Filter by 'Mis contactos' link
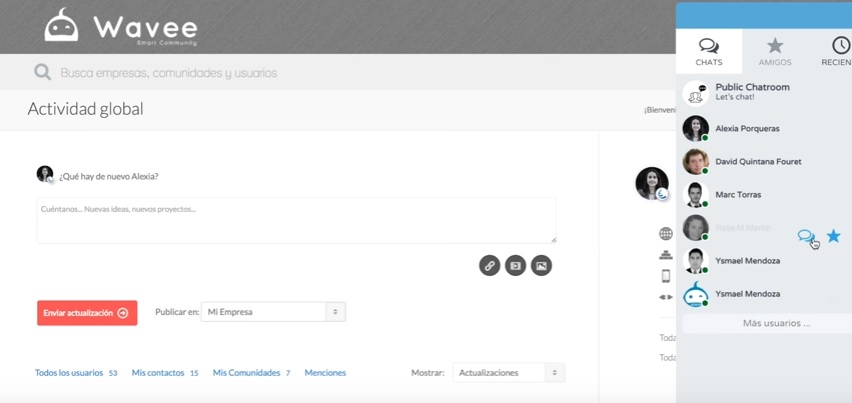The width and height of the screenshot is (852, 403). [158, 373]
